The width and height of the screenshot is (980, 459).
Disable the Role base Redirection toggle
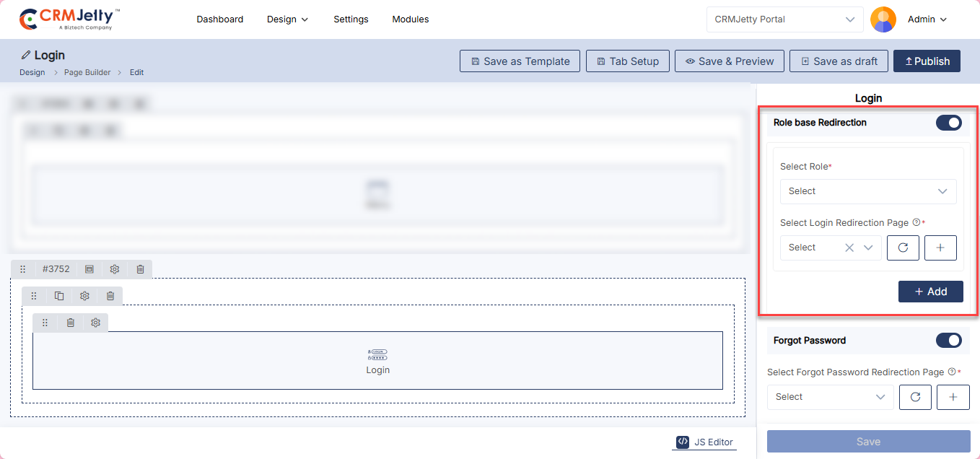tap(948, 123)
